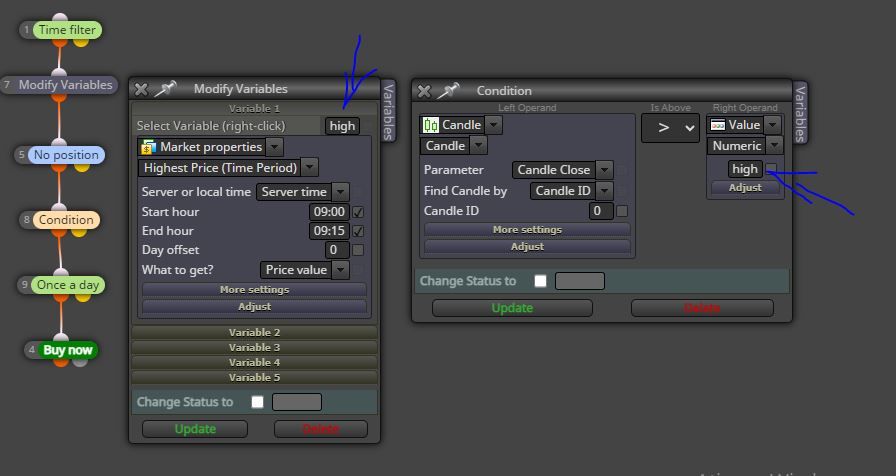Open the Candle Close parameter dropdown

pyautogui.click(x=605, y=170)
